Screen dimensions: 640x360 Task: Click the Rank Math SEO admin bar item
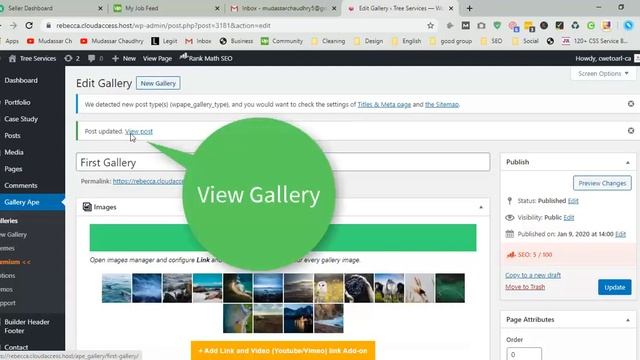pyautogui.click(x=206, y=58)
